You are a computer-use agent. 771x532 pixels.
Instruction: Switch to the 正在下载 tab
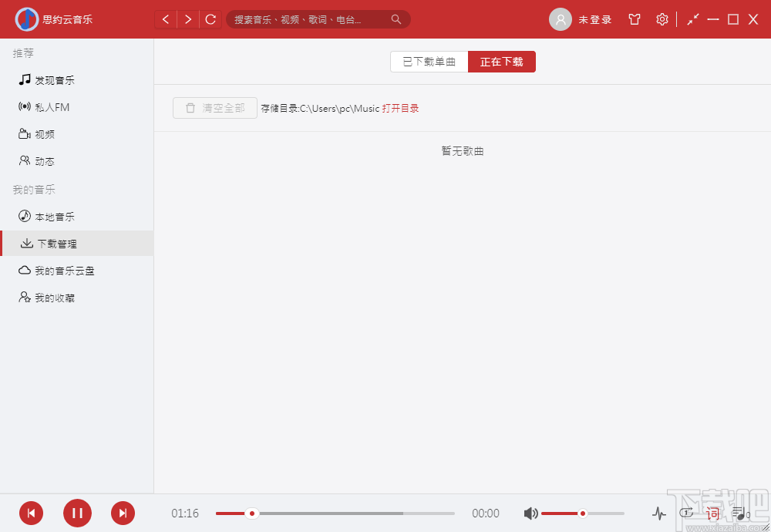coord(501,62)
